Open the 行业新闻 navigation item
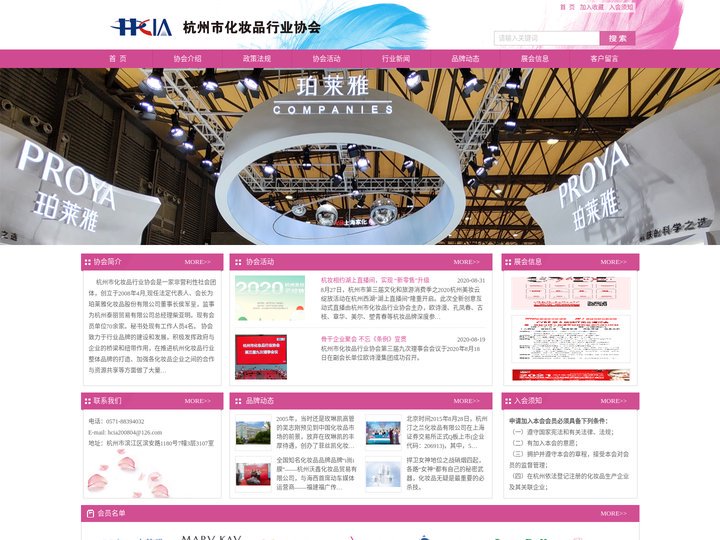The image size is (720, 540). click(396, 59)
